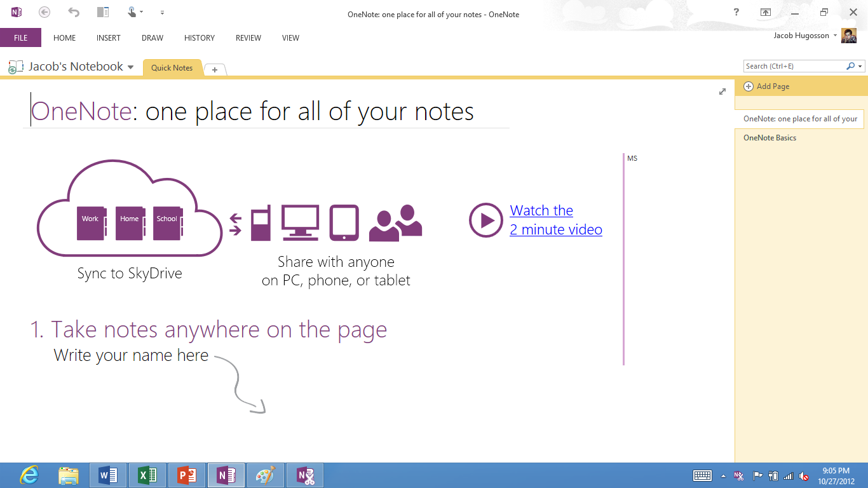868x488 pixels.
Task: Open the OneNote screen clipper tray icon
Action: pyautogui.click(x=739, y=475)
